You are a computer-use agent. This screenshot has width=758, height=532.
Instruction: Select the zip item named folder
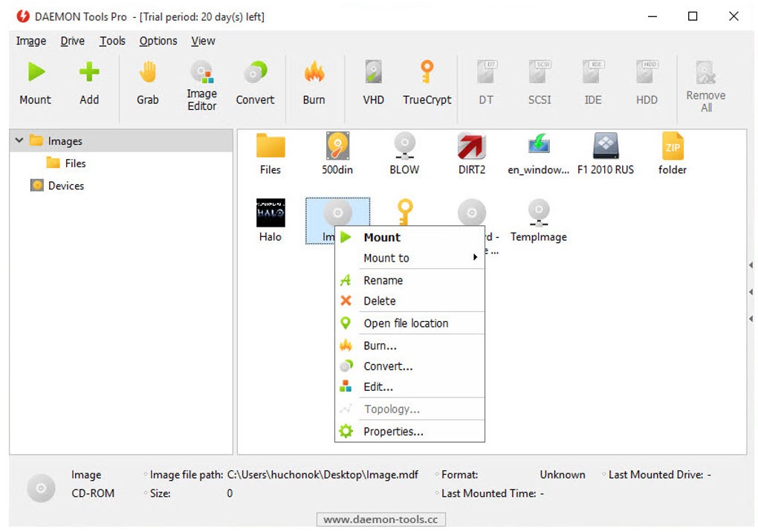point(673,154)
